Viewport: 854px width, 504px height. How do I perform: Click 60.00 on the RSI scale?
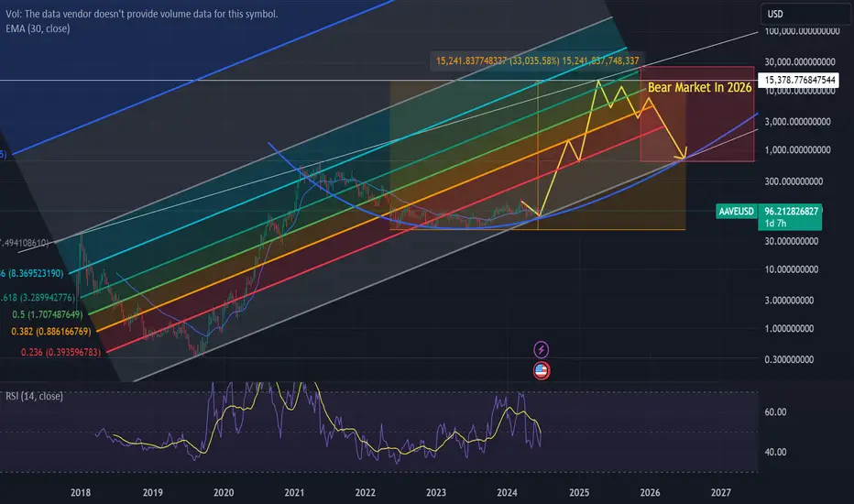(775, 412)
